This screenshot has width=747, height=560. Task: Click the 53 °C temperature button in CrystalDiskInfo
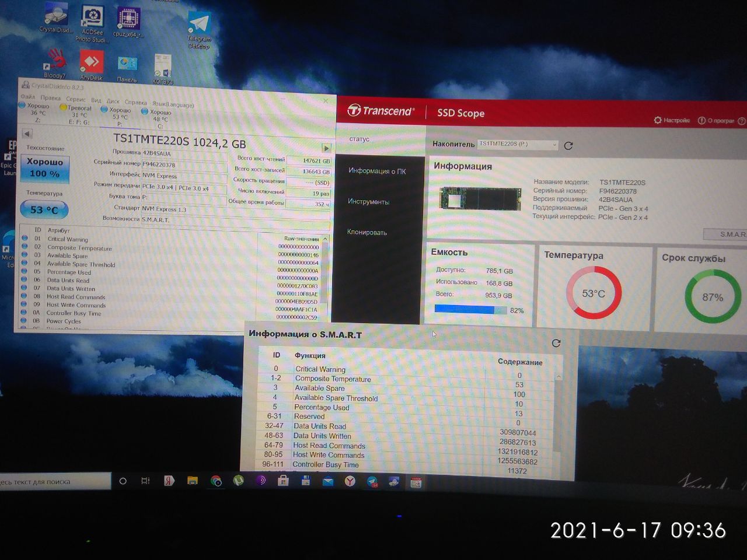tap(44, 209)
